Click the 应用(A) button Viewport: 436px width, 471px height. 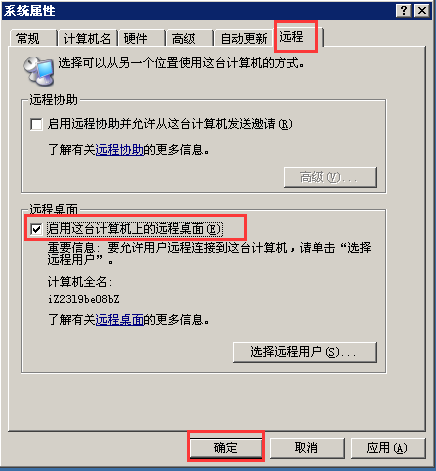tap(388, 448)
